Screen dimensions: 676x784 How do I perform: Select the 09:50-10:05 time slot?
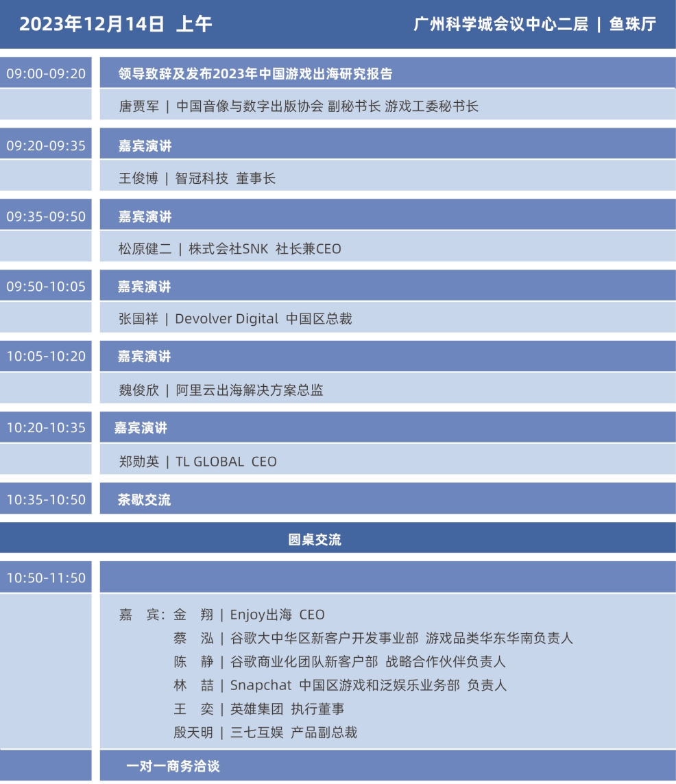pyautogui.click(x=46, y=287)
